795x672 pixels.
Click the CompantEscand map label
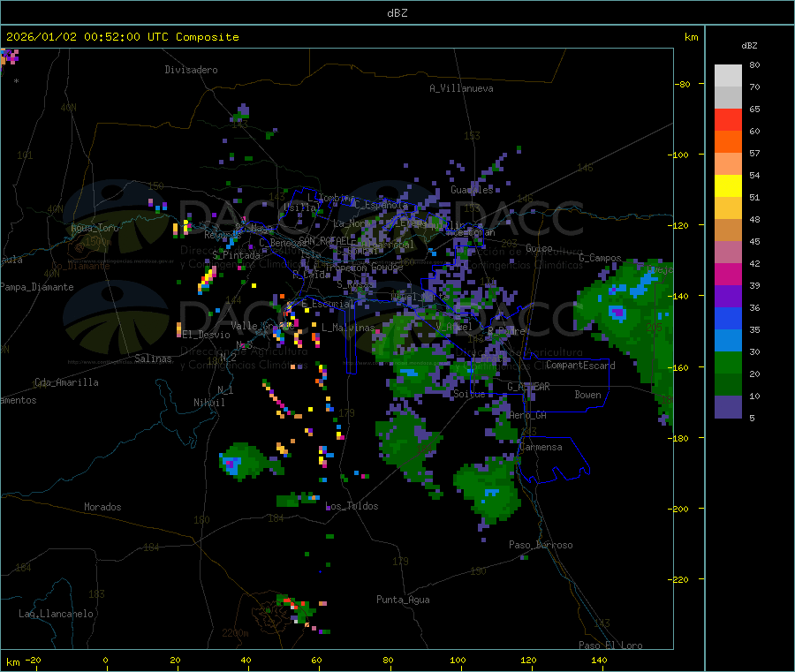[580, 366]
